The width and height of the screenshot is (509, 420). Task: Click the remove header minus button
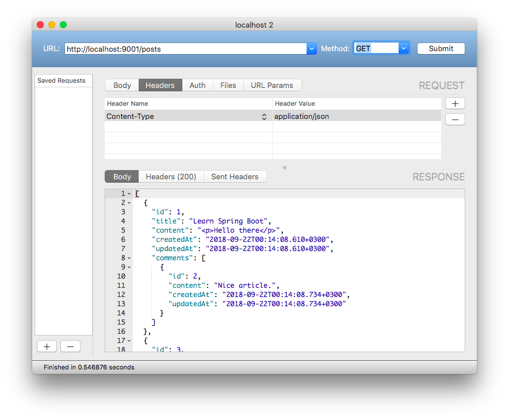point(455,120)
